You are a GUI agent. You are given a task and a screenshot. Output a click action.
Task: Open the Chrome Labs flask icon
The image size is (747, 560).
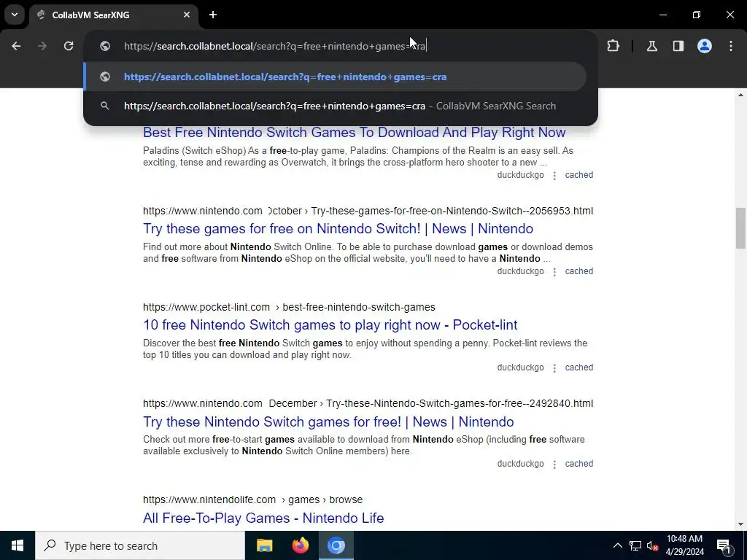(x=652, y=46)
